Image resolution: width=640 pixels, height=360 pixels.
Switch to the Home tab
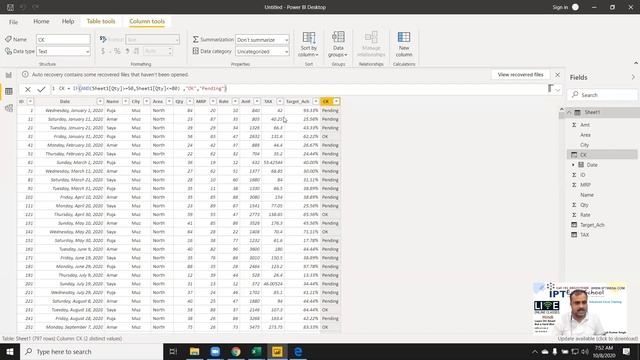(x=41, y=21)
